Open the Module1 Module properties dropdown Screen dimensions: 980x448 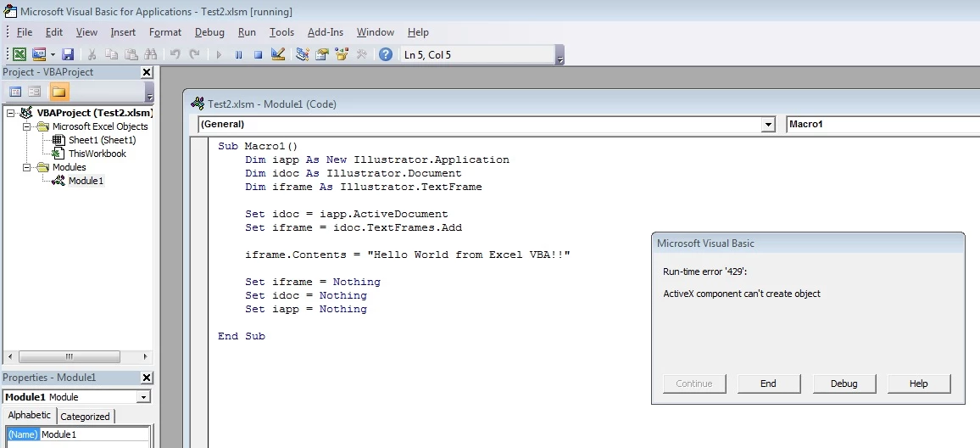[x=144, y=397]
